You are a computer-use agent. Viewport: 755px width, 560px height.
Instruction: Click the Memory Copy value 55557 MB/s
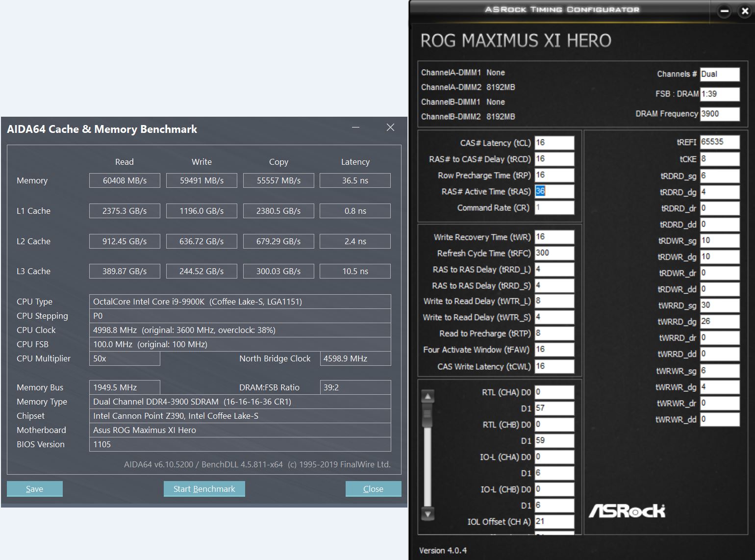pos(278,180)
